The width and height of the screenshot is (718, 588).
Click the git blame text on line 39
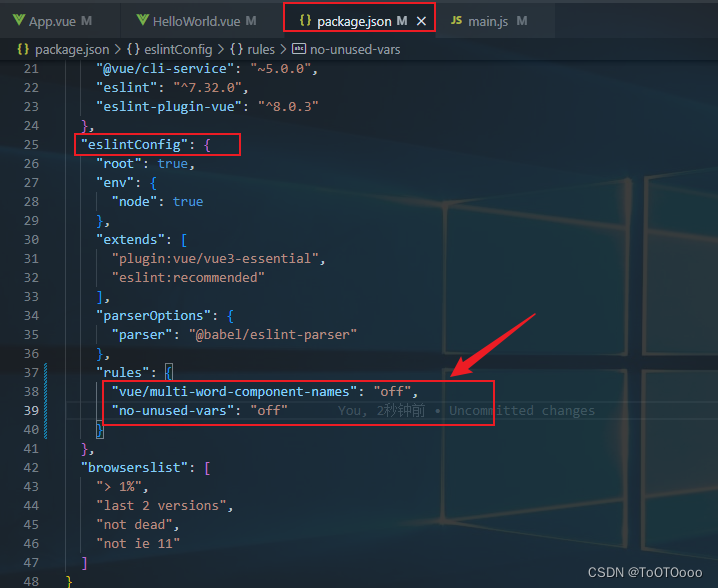point(466,411)
